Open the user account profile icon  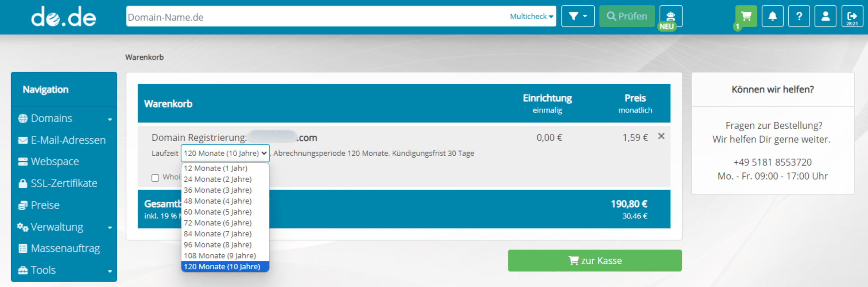pyautogui.click(x=825, y=16)
